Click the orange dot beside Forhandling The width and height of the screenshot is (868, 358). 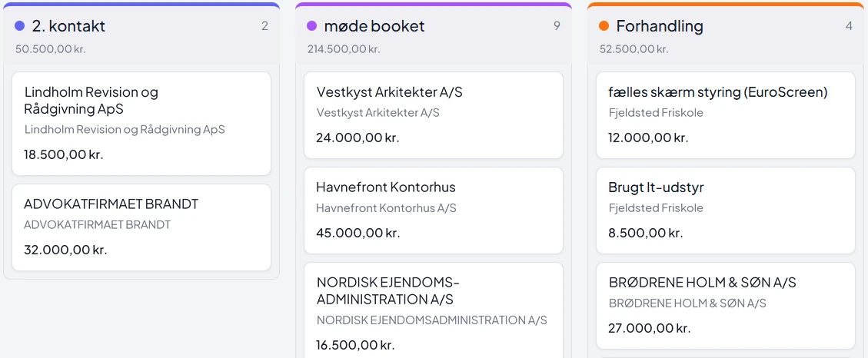(604, 25)
